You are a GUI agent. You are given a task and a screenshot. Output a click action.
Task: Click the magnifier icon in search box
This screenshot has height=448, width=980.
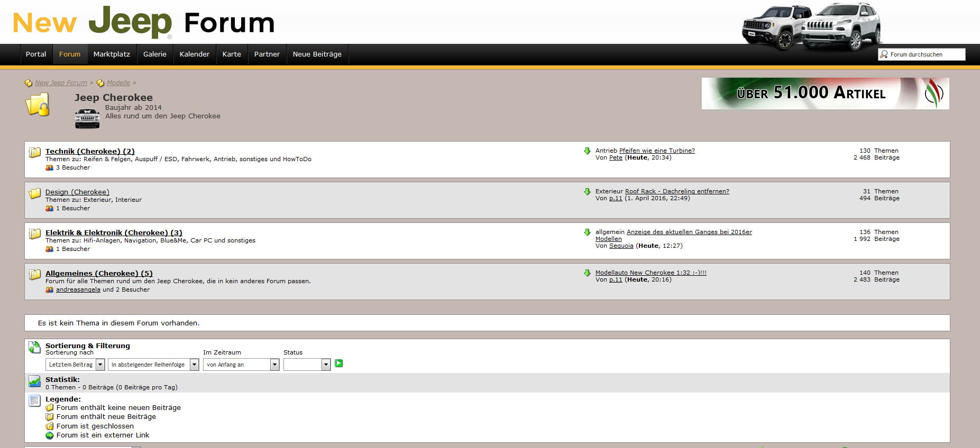click(884, 54)
